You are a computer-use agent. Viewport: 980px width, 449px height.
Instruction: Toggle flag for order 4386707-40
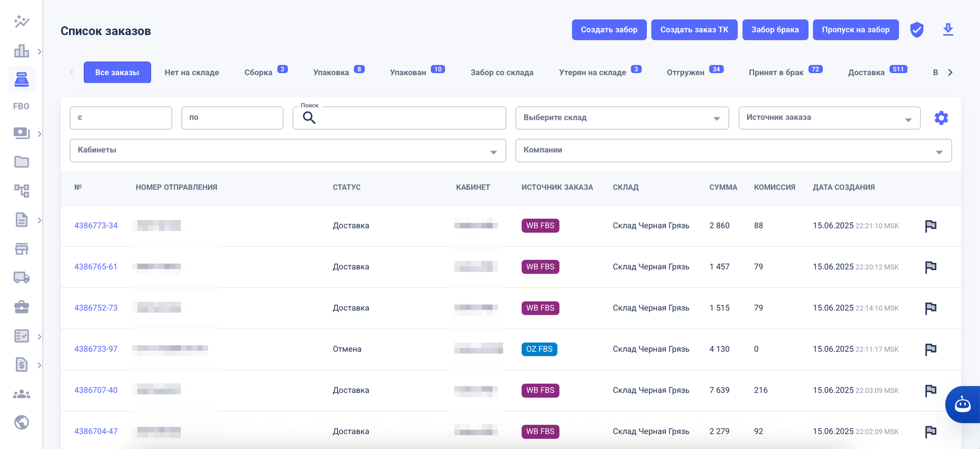pyautogui.click(x=930, y=390)
